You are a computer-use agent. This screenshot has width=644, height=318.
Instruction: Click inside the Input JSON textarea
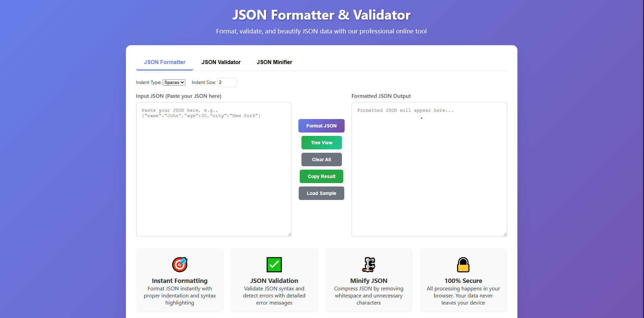[x=214, y=169]
